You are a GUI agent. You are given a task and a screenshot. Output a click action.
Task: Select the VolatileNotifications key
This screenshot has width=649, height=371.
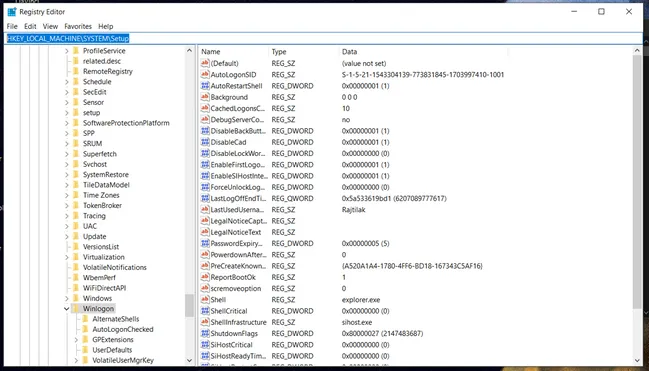tap(115, 267)
